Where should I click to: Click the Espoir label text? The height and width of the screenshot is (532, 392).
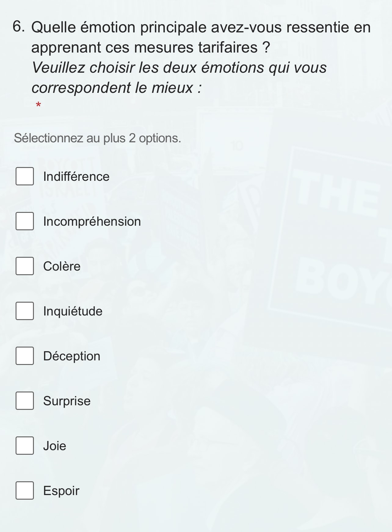(61, 491)
